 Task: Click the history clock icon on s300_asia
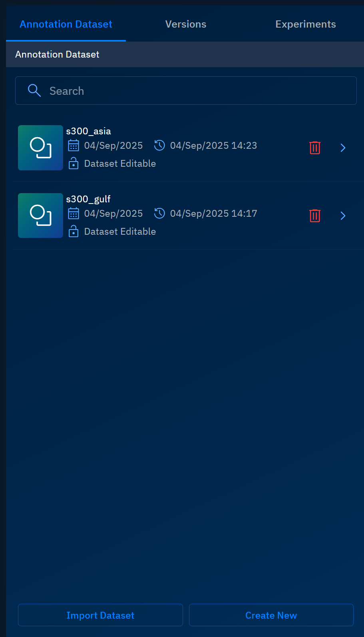tap(159, 145)
